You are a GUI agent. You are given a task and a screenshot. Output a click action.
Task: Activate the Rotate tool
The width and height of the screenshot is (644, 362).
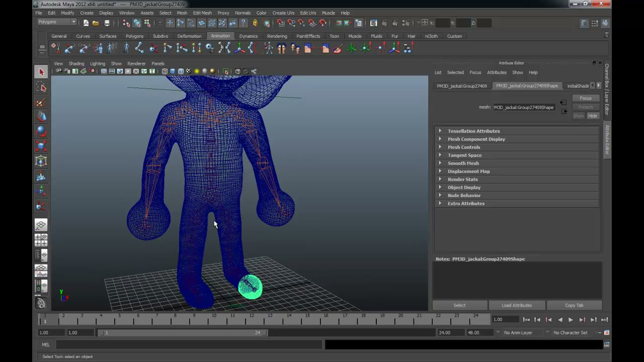(x=41, y=132)
